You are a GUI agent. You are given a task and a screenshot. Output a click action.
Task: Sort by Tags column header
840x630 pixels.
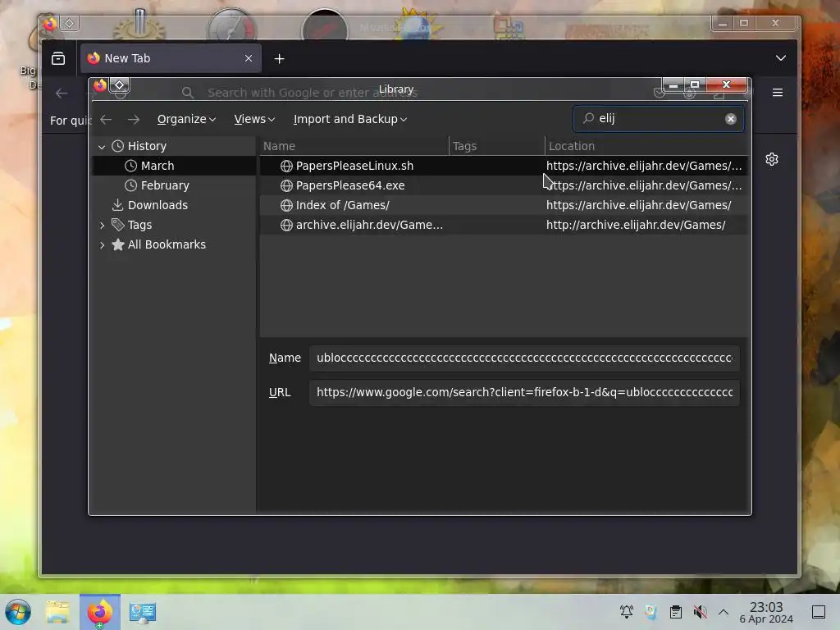pos(496,146)
